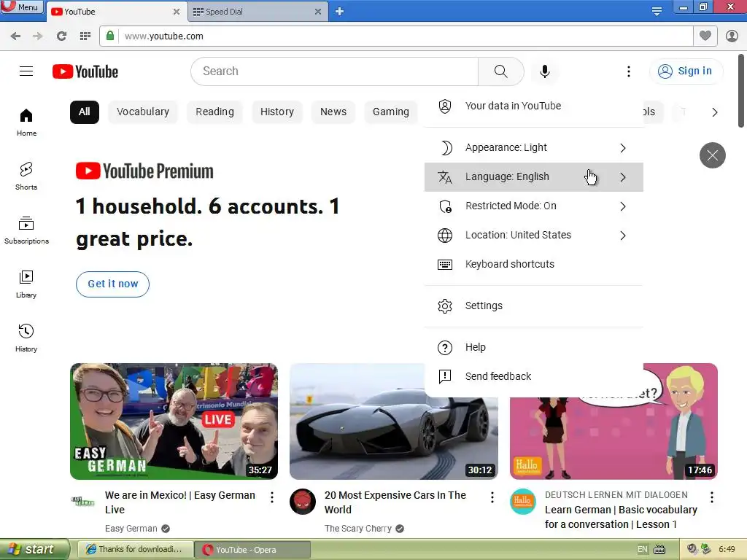Click the YouTube logo
The image size is (747, 560).
[x=85, y=71]
